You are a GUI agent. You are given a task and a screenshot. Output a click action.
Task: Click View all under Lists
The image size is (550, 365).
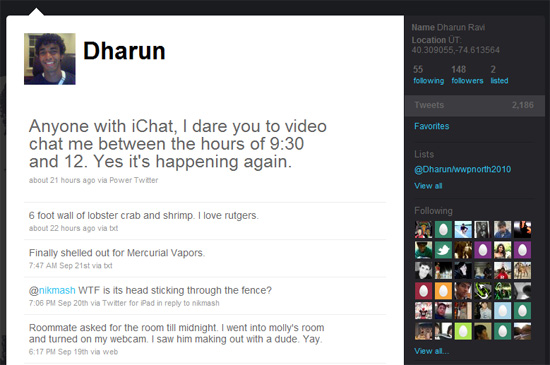point(428,186)
